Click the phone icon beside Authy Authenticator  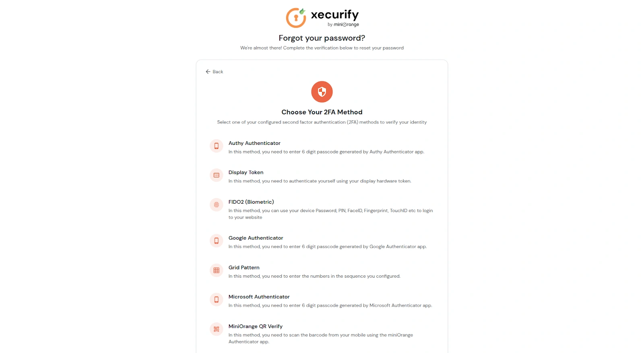[216, 146]
